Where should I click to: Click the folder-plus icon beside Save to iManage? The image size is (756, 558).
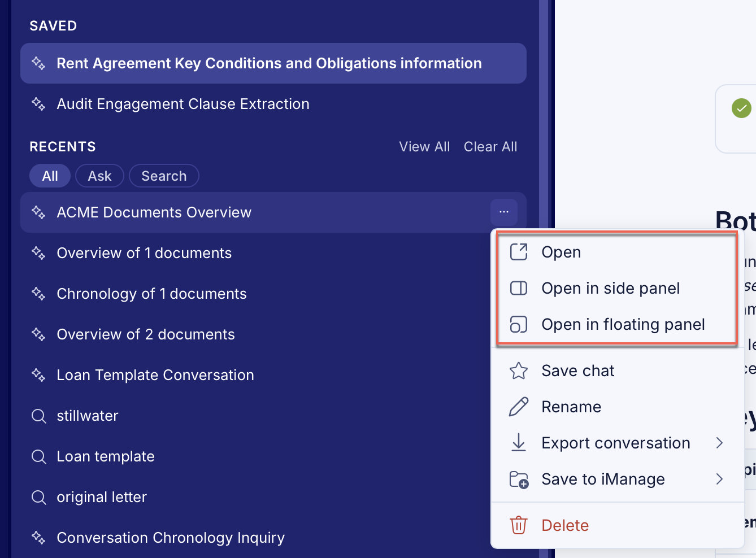(519, 479)
